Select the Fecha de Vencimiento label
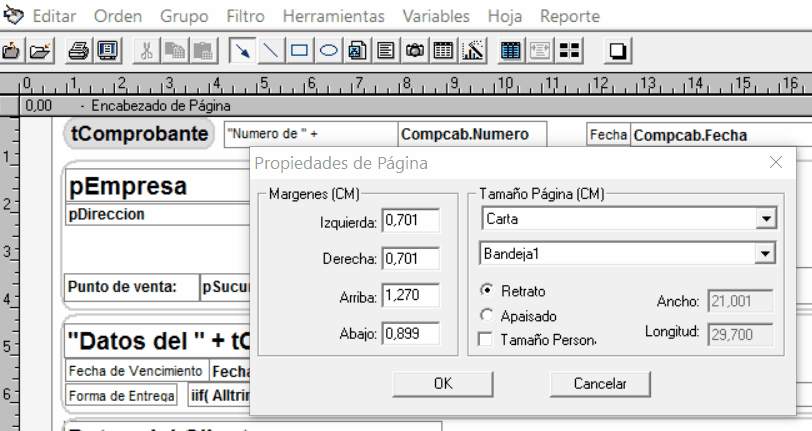This screenshot has height=431, width=812. pos(137,371)
